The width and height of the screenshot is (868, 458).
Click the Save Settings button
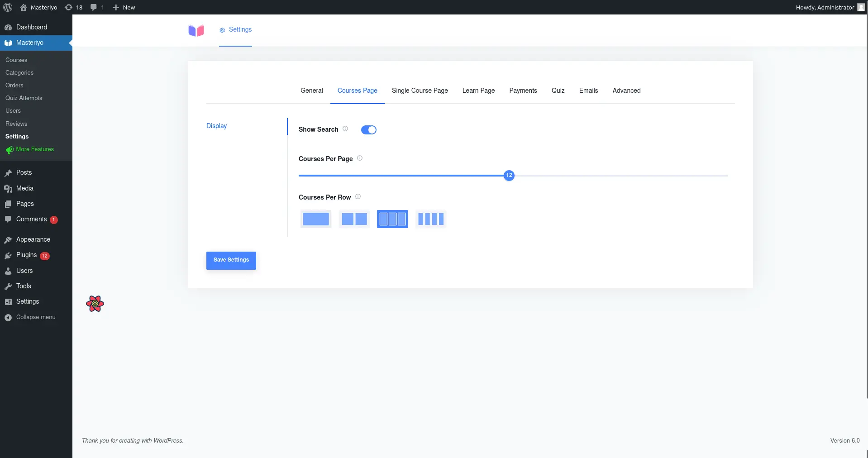click(x=231, y=261)
